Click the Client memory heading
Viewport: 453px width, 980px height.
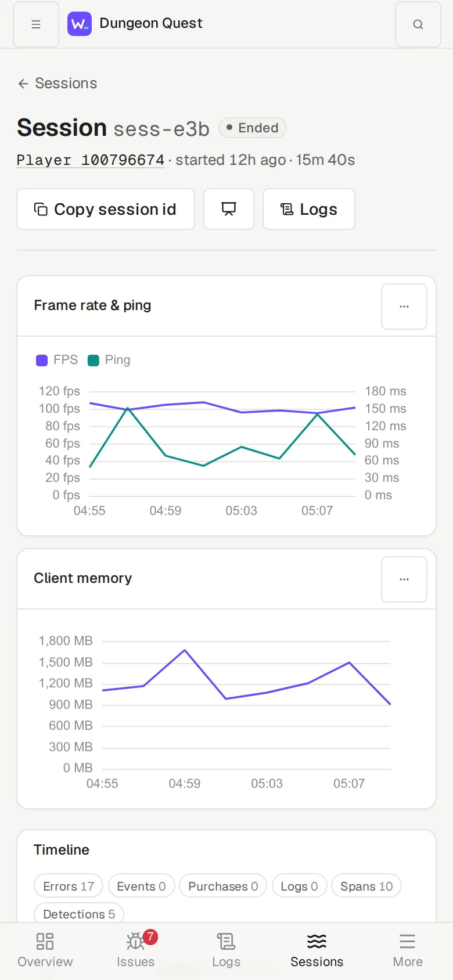point(83,578)
